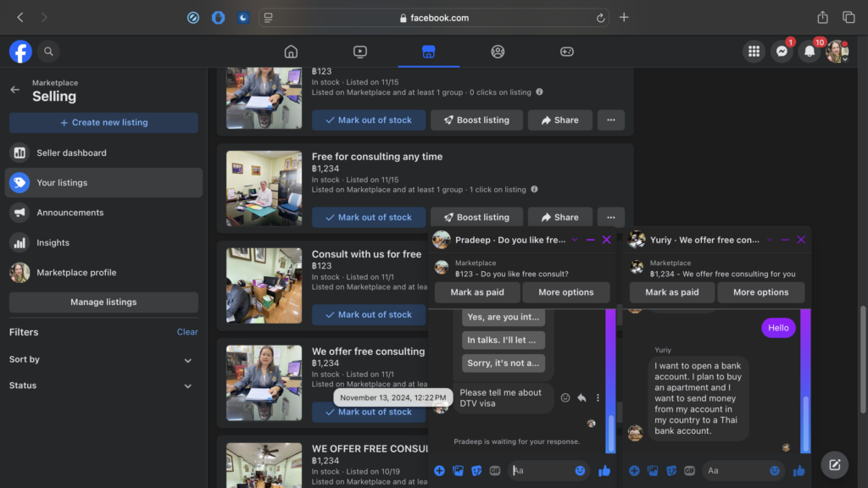Image resolution: width=868 pixels, height=488 pixels.
Task: Open more options for top ฿123 listing
Action: point(611,120)
